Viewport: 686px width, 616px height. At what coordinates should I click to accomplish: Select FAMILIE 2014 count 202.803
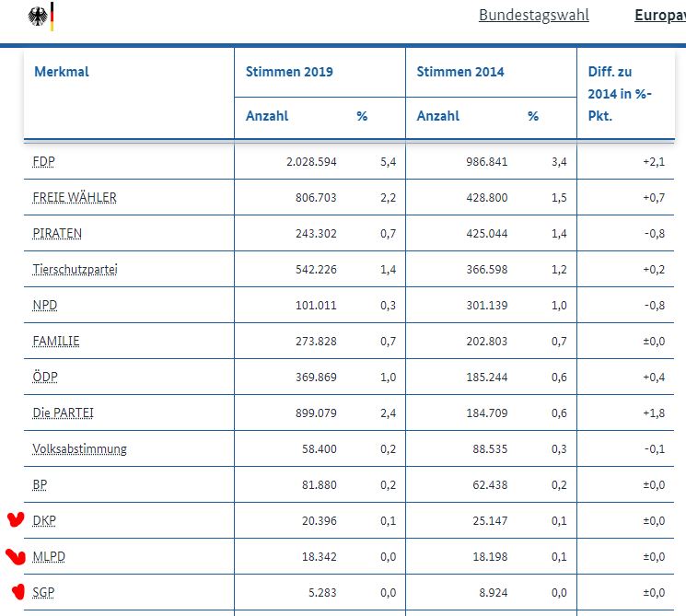click(x=487, y=342)
